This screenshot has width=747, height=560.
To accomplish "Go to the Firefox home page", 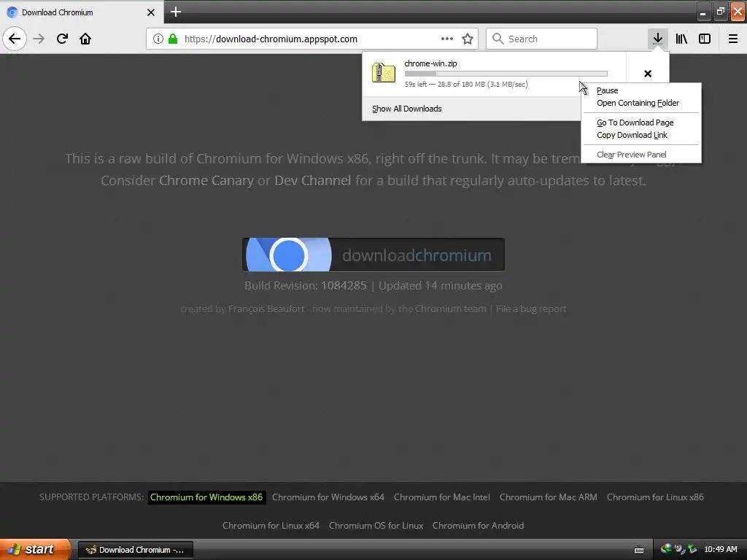I will click(85, 39).
